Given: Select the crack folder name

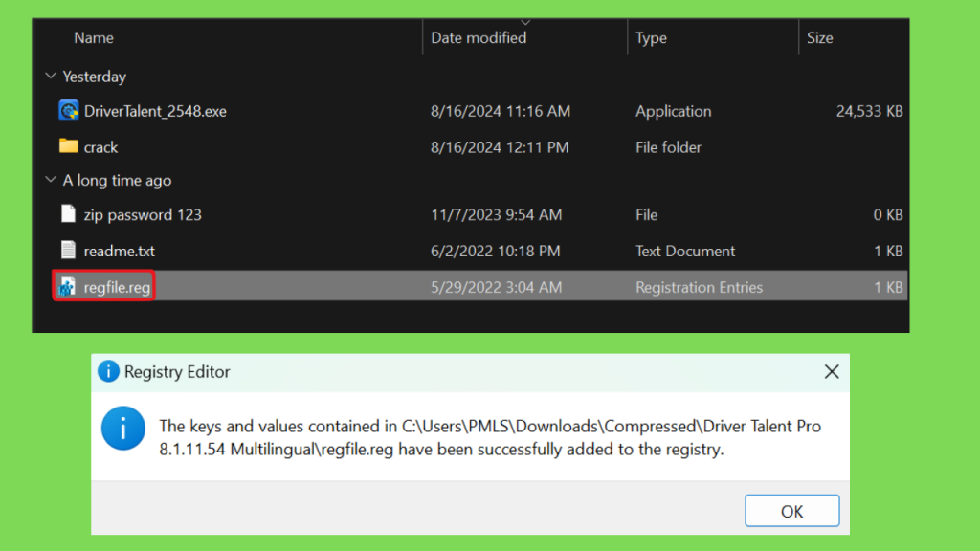Looking at the screenshot, I should 100,147.
